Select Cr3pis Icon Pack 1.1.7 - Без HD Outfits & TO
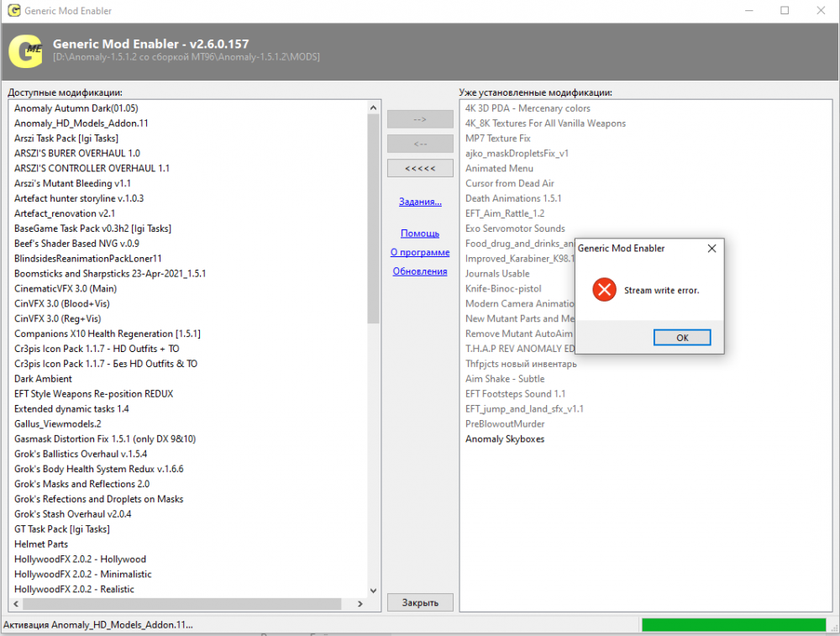This screenshot has height=636, width=840. pyautogui.click(x=106, y=363)
